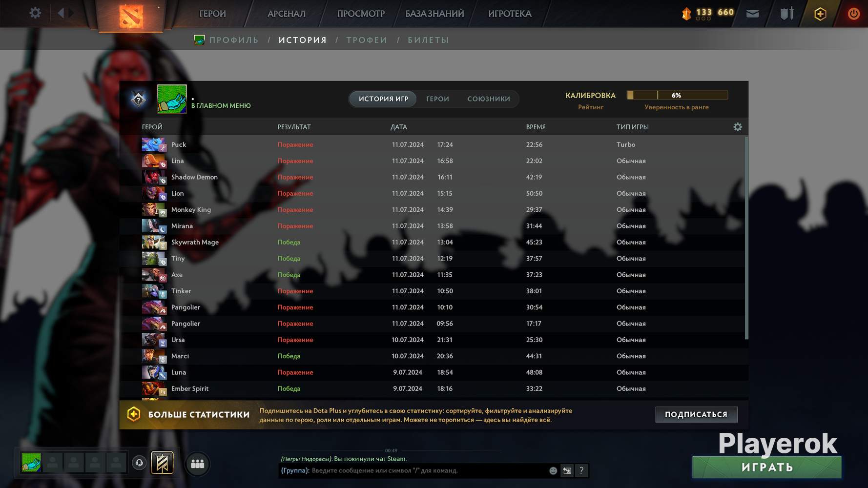Click the profile avatar in history panel
This screenshot has height=488, width=868.
point(172,99)
